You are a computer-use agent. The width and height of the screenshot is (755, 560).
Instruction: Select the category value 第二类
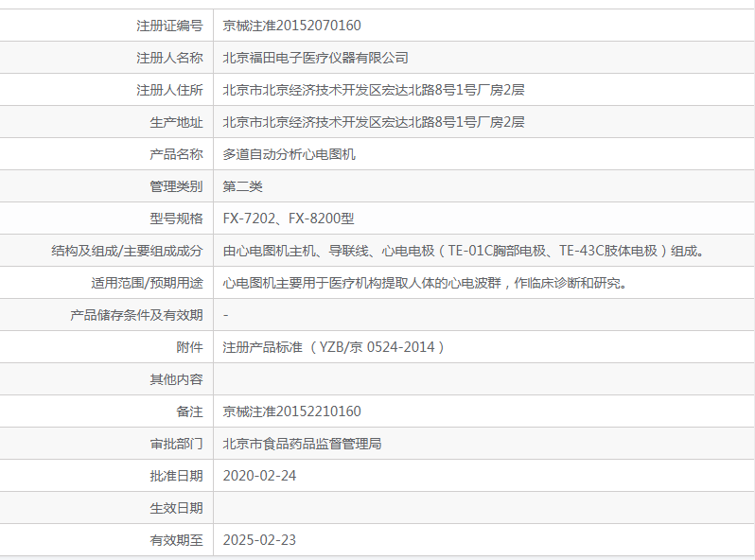pyautogui.click(x=242, y=187)
